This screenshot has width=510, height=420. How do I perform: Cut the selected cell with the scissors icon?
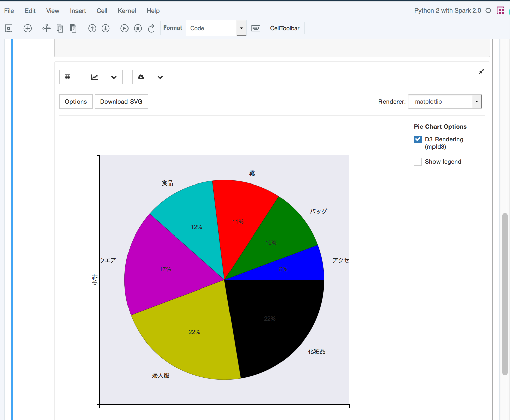click(46, 28)
